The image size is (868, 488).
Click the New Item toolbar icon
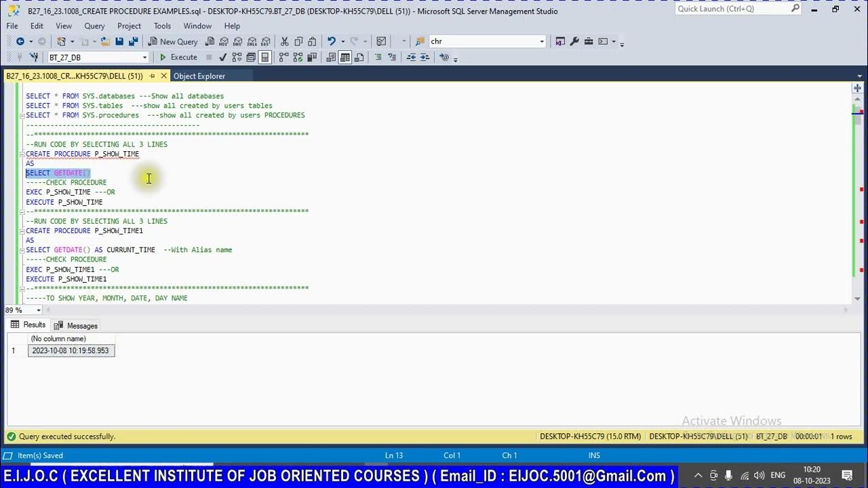tap(61, 41)
